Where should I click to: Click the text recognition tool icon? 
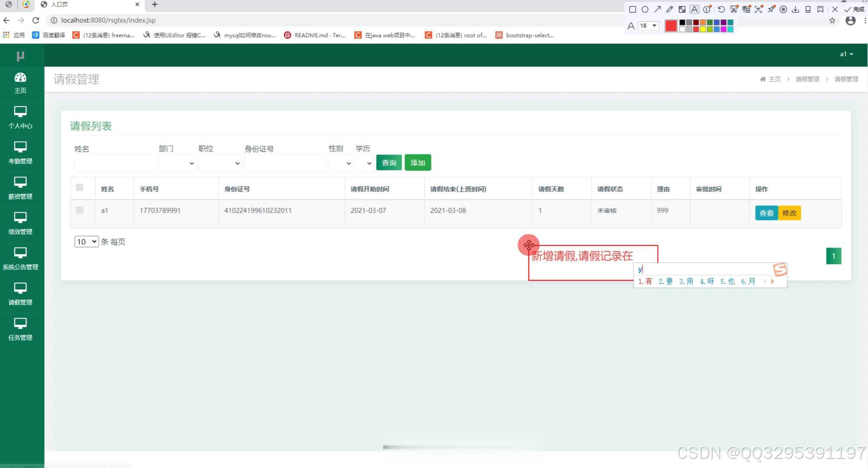(759, 9)
